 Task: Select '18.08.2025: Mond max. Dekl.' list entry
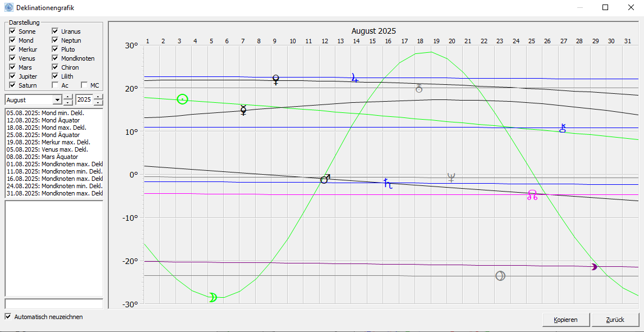tap(47, 128)
